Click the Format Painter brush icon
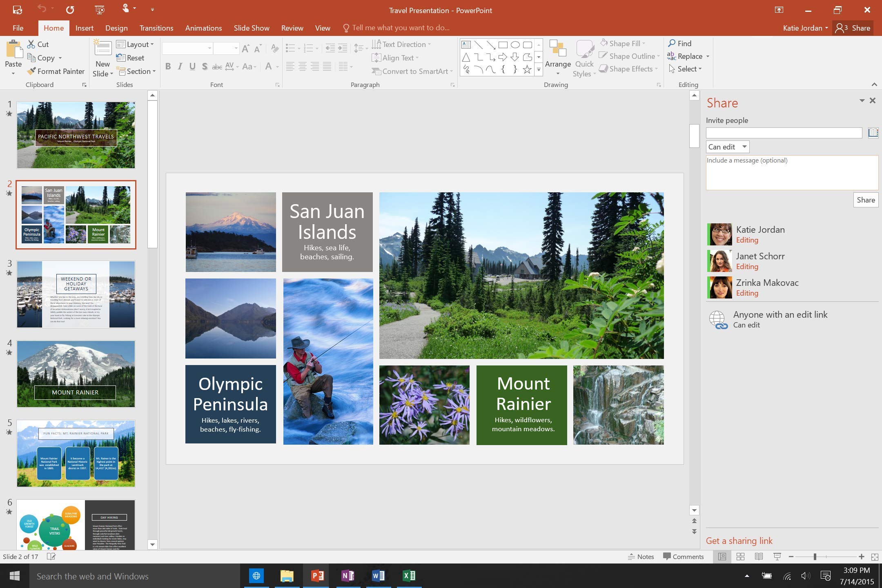The height and width of the screenshot is (588, 882). 31,71
